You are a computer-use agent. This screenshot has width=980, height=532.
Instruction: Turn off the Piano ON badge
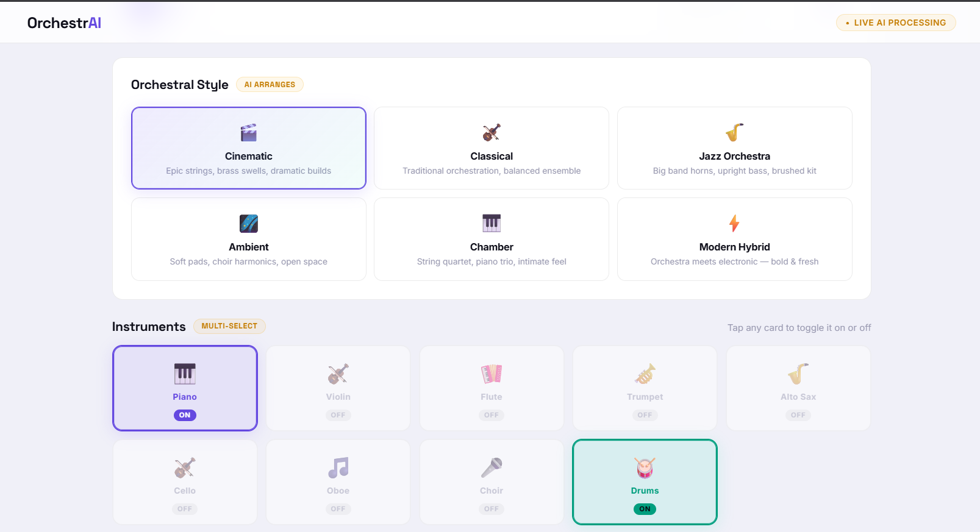[x=185, y=415]
